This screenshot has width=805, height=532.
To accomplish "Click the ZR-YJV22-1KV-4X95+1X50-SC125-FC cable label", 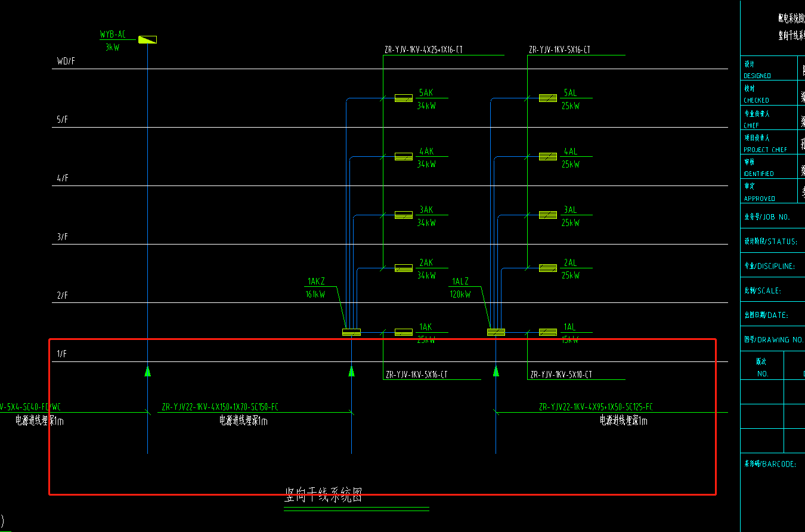I will (x=596, y=407).
